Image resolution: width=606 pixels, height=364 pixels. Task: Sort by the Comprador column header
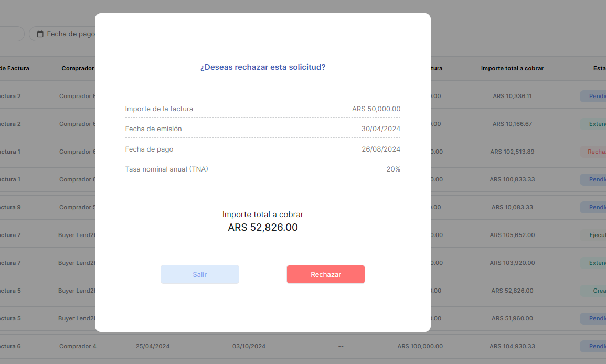(78, 68)
